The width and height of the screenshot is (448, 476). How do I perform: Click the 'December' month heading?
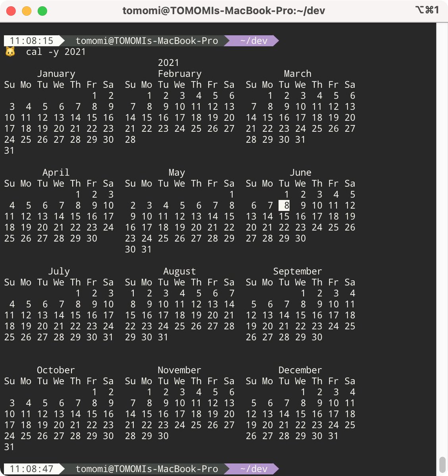tap(300, 370)
